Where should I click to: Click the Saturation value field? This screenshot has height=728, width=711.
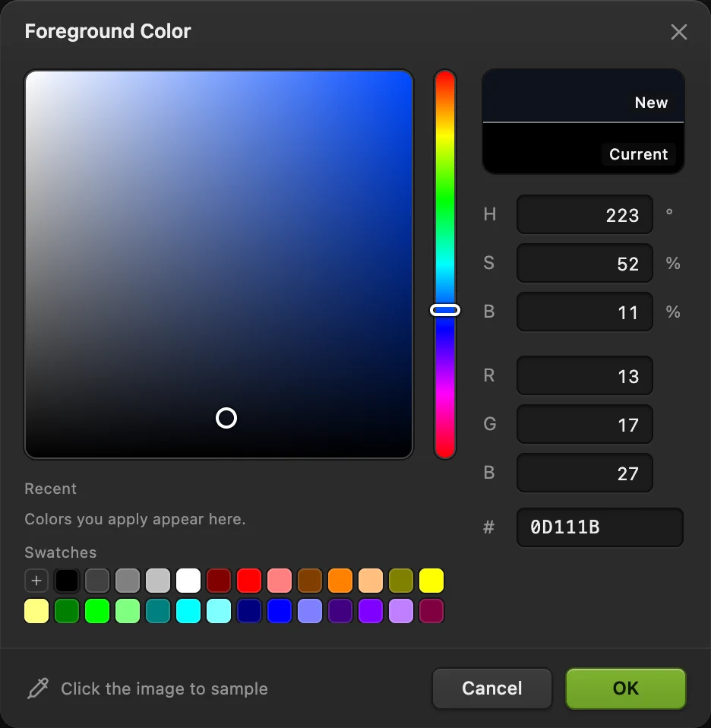(x=585, y=263)
